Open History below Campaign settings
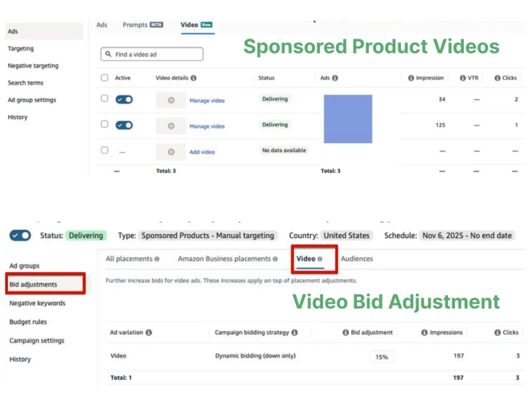Screen dimensions: 532x394 click(x=20, y=359)
